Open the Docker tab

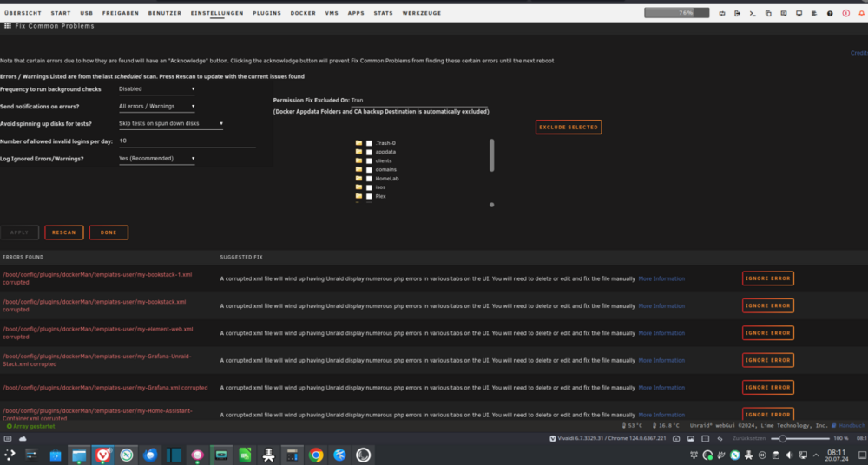click(303, 13)
